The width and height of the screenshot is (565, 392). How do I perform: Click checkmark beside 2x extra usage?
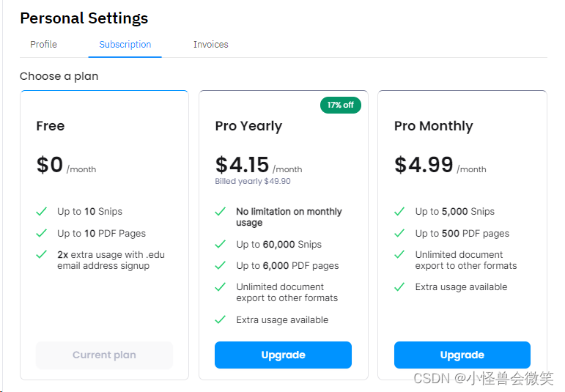pyautogui.click(x=42, y=255)
